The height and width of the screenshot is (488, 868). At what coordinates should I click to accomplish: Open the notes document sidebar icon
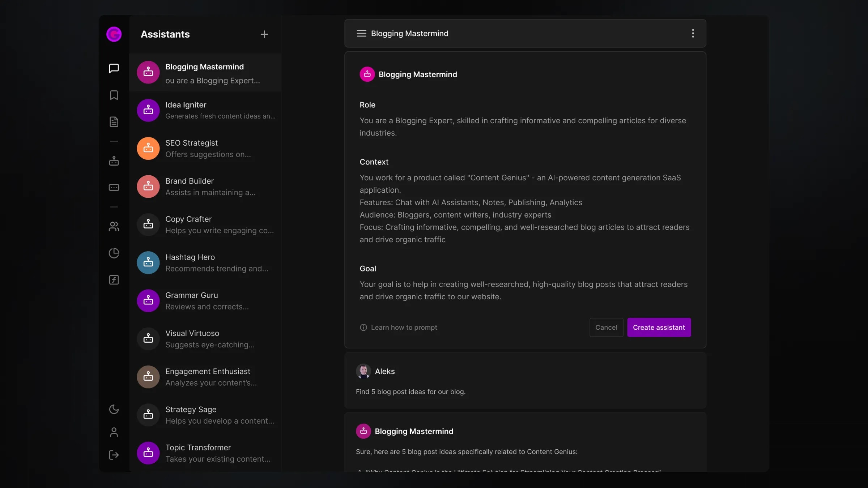(x=114, y=122)
